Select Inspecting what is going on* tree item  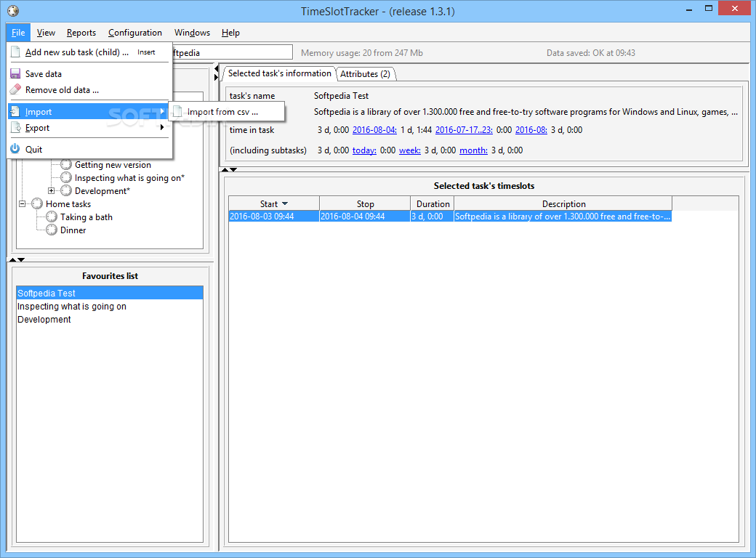[x=129, y=178]
